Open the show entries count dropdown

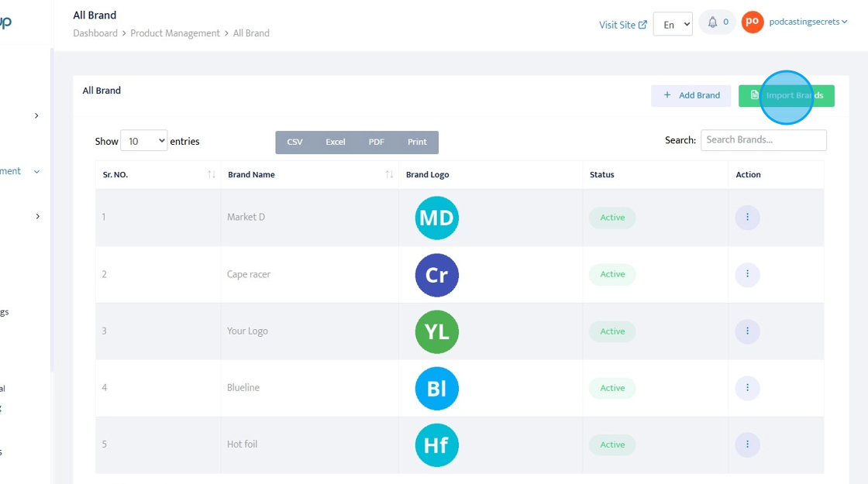pos(144,141)
